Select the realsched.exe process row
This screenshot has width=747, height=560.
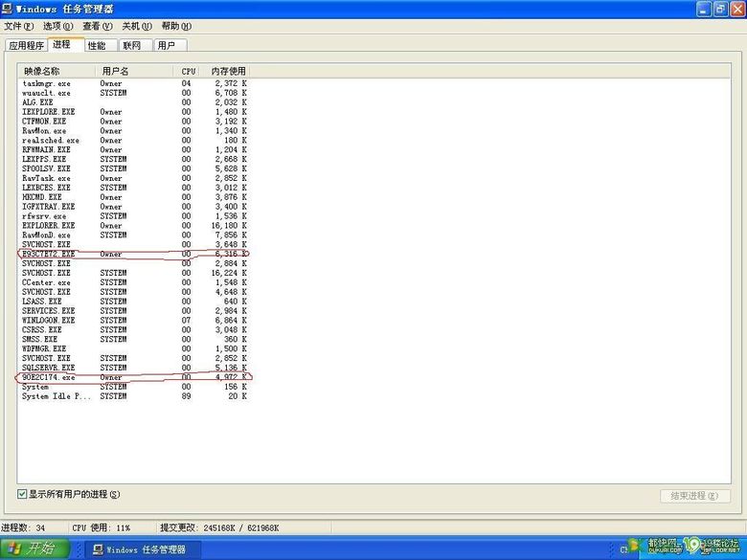pyautogui.click(x=134, y=141)
